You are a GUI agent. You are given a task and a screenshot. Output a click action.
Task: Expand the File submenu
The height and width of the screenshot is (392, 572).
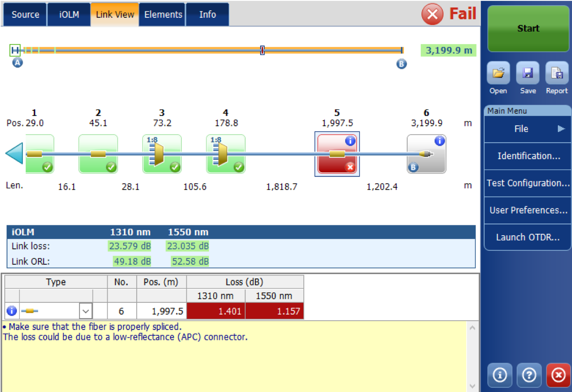(x=527, y=129)
